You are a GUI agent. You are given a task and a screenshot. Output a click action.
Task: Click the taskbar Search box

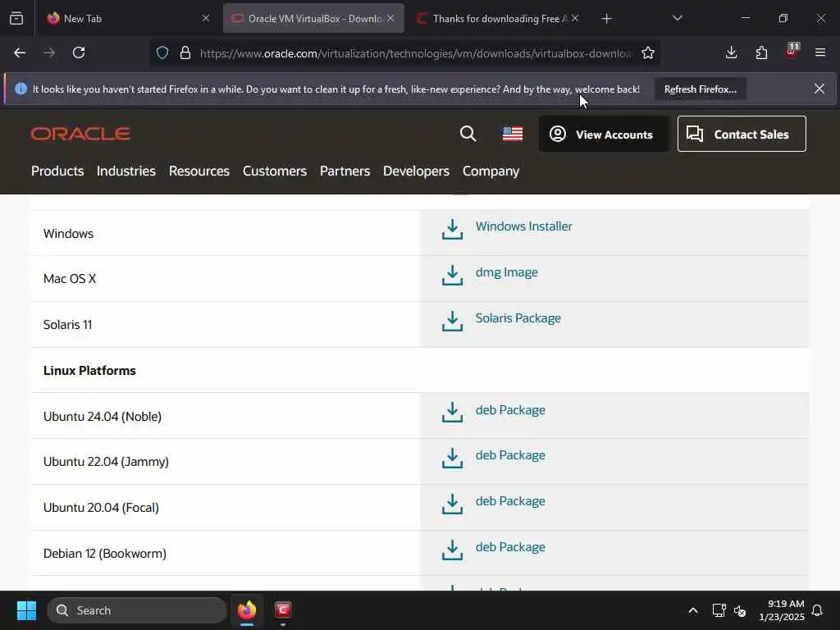(x=137, y=610)
